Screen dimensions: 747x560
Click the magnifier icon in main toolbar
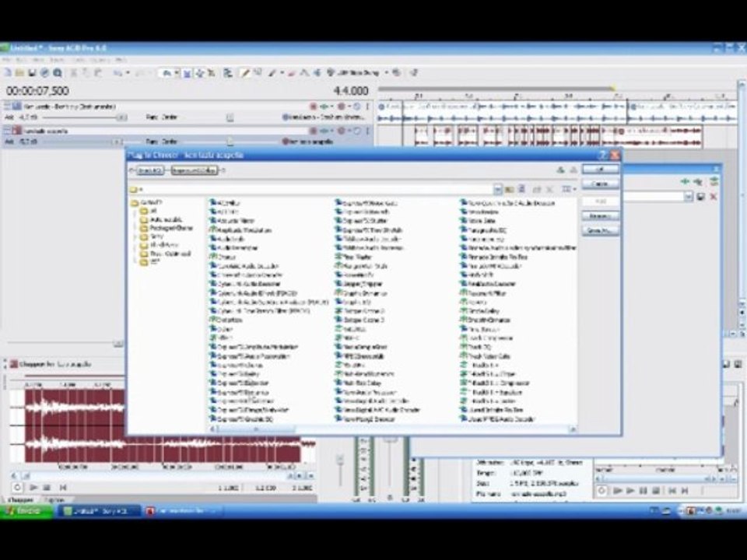point(57,73)
